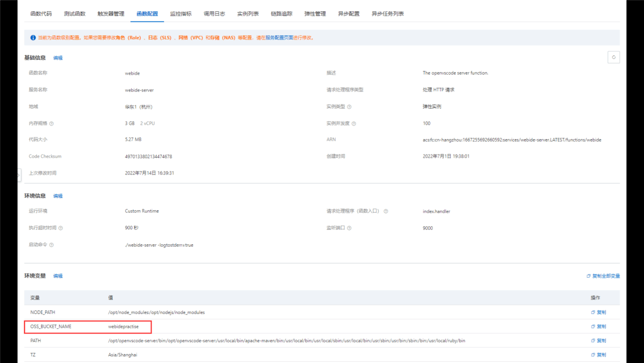Expand the collapsed left sidebar handle
This screenshot has width=644, height=363.
pyautogui.click(x=19, y=175)
